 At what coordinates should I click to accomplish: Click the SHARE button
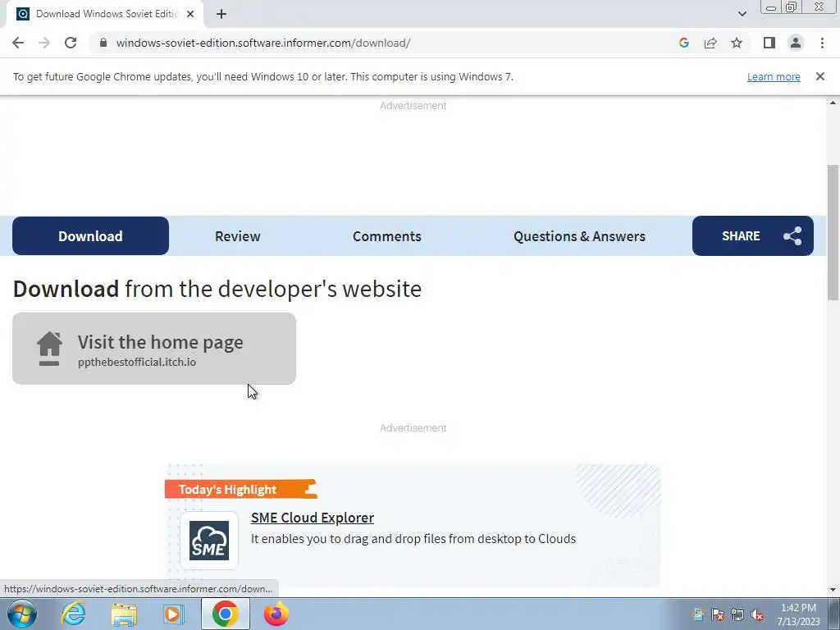753,235
